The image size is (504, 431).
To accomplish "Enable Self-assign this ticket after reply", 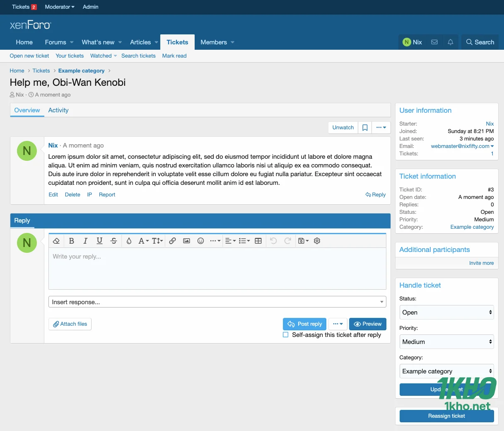I will coord(285,334).
